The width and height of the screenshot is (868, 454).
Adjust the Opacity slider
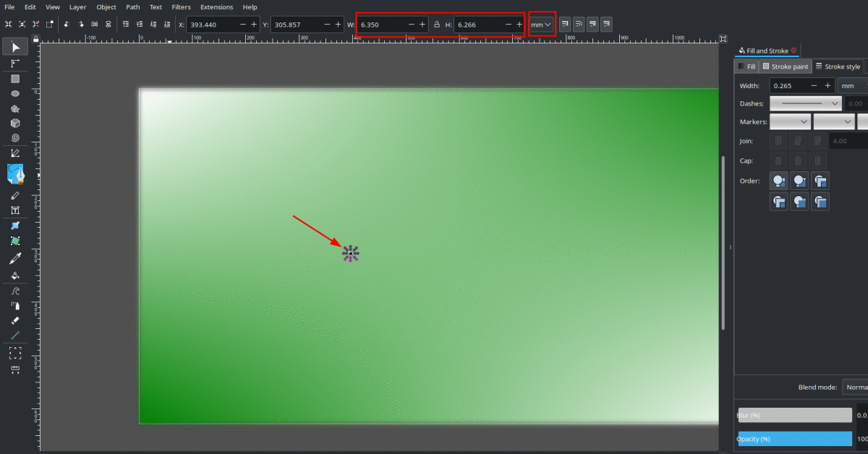(x=795, y=439)
